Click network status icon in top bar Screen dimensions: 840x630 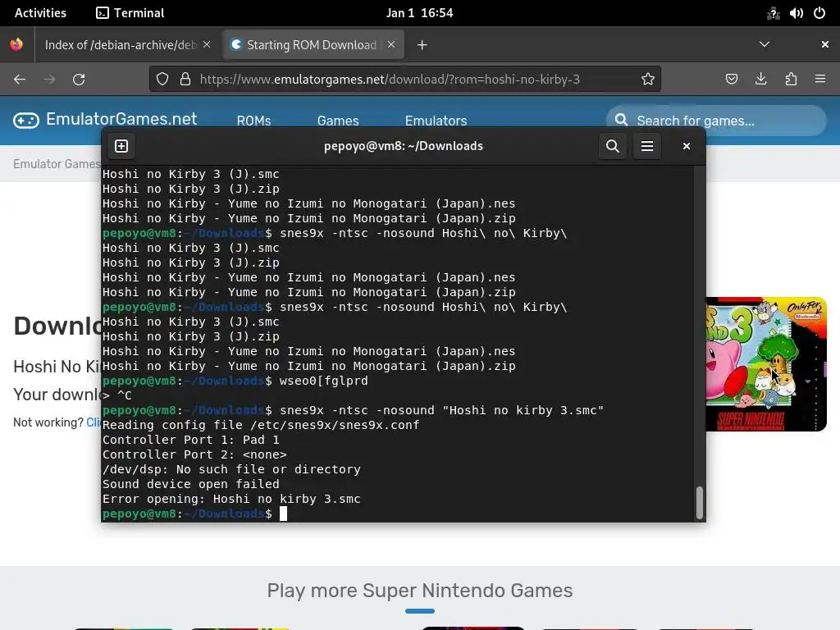pos(773,13)
